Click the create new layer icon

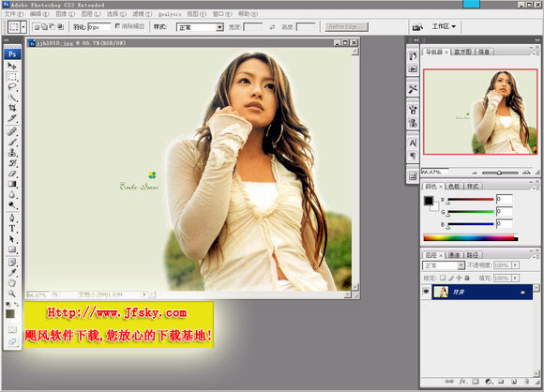click(514, 382)
